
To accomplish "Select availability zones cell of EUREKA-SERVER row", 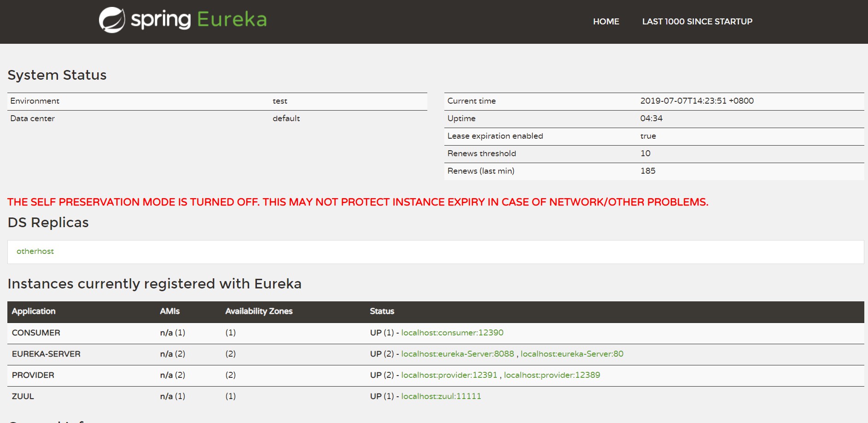I will (x=231, y=354).
